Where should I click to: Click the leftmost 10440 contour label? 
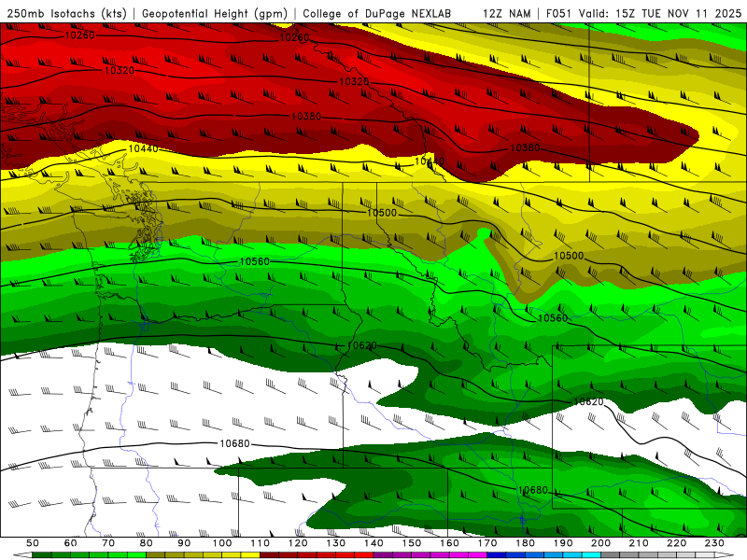point(144,149)
